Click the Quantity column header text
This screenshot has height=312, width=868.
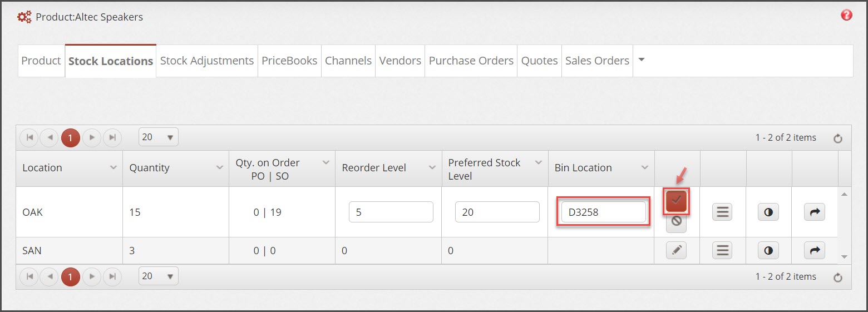click(150, 168)
